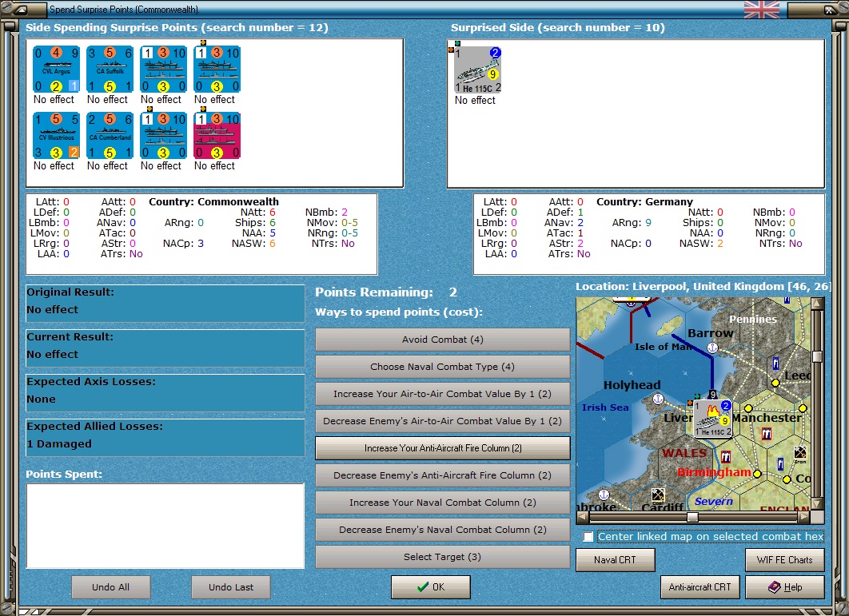849x616 pixels.
Task: Click the Barrow port anchor icon
Action: (712, 348)
